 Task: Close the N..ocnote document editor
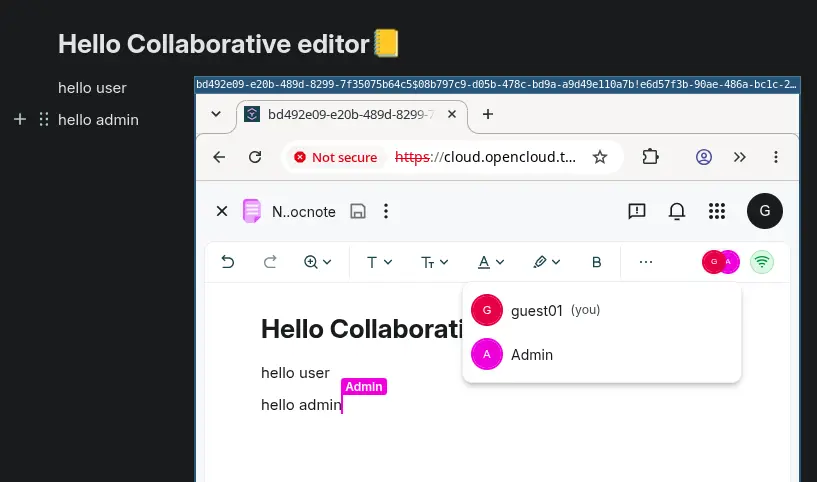[x=222, y=211]
